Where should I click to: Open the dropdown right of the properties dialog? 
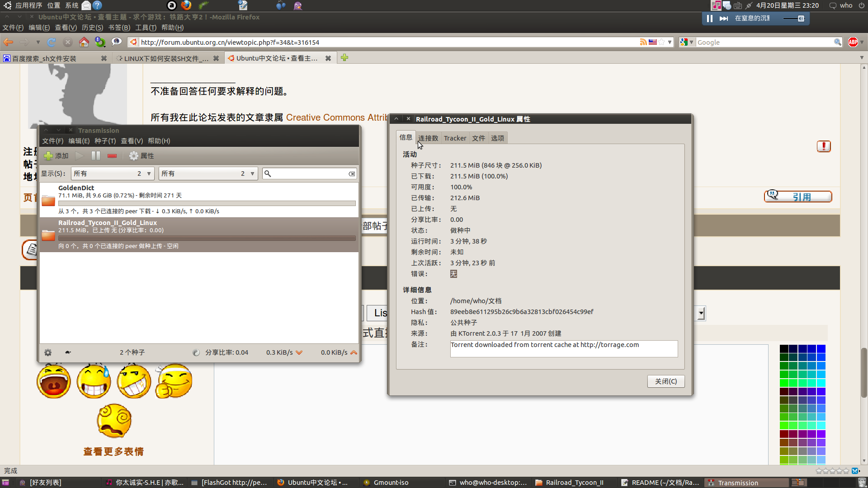(701, 313)
